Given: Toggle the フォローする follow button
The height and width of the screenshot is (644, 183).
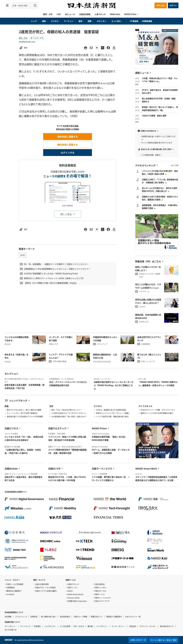Looking at the screenshot, I should pyautogui.click(x=37, y=38).
